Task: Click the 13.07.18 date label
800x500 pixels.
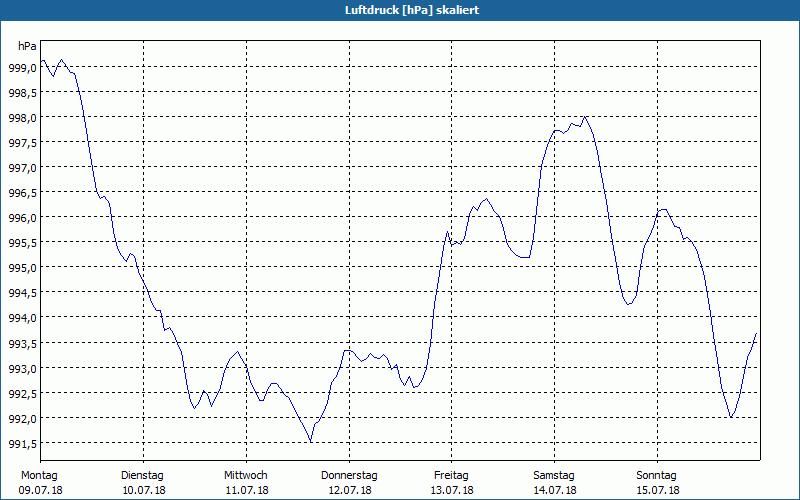Action: [452, 490]
